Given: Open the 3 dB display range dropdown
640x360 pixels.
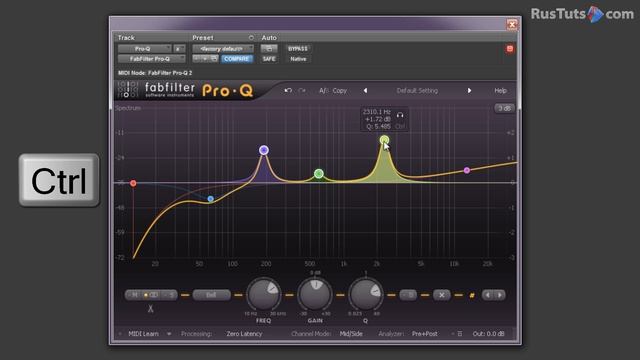Looking at the screenshot, I should pyautogui.click(x=504, y=108).
